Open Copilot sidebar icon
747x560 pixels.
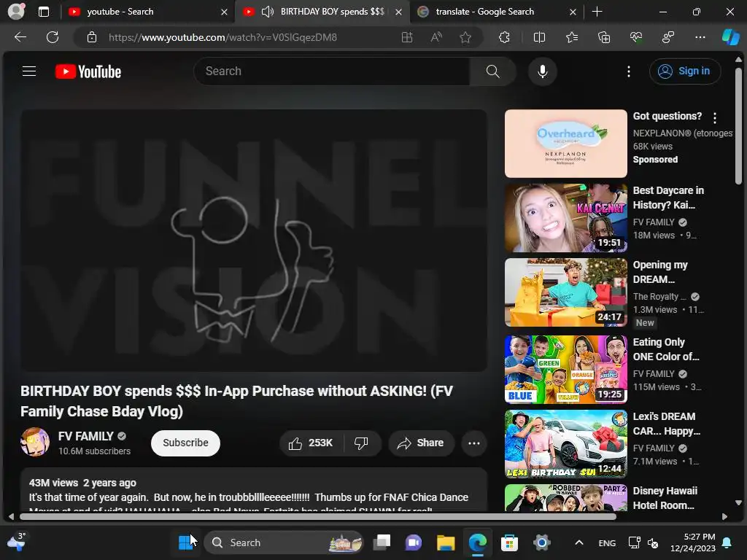[x=730, y=37]
